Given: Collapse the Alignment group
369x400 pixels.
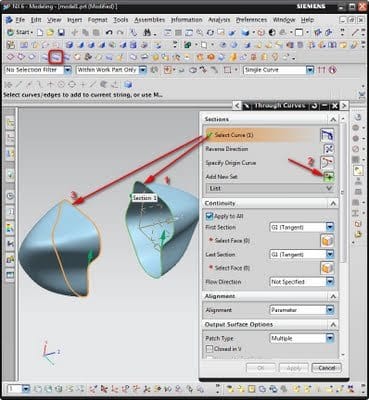Looking at the screenshot, I should pyautogui.click(x=333, y=296).
